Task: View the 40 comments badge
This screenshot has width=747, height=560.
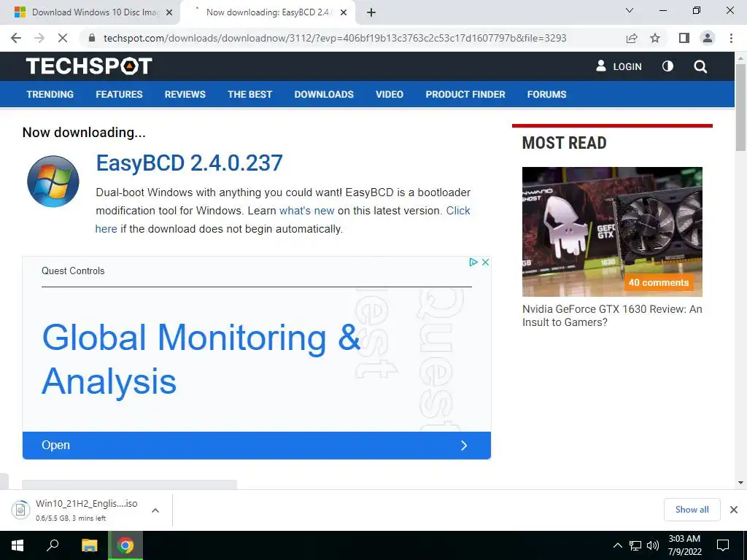Action: coord(659,282)
